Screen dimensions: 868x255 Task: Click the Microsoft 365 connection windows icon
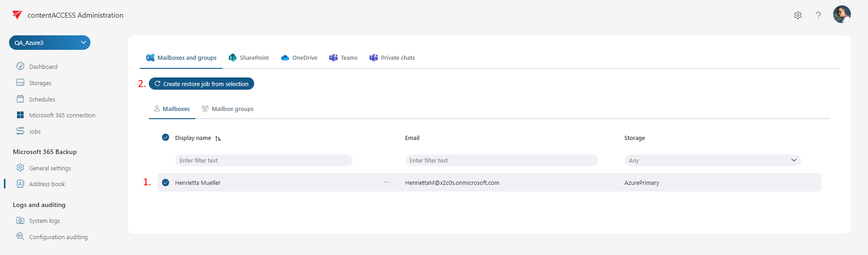tap(20, 115)
